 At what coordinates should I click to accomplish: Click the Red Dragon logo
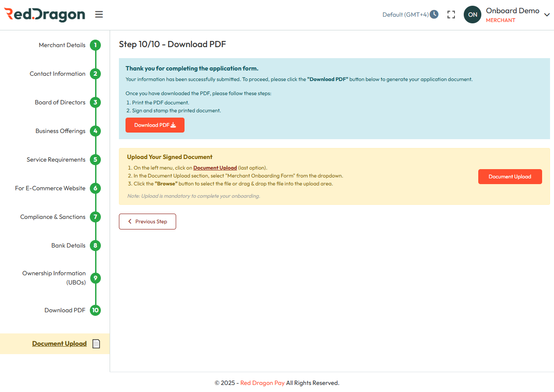click(44, 15)
